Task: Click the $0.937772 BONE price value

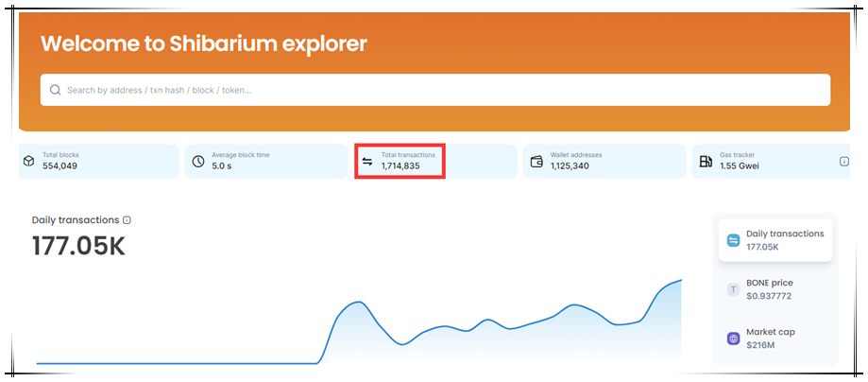Action: (x=769, y=296)
